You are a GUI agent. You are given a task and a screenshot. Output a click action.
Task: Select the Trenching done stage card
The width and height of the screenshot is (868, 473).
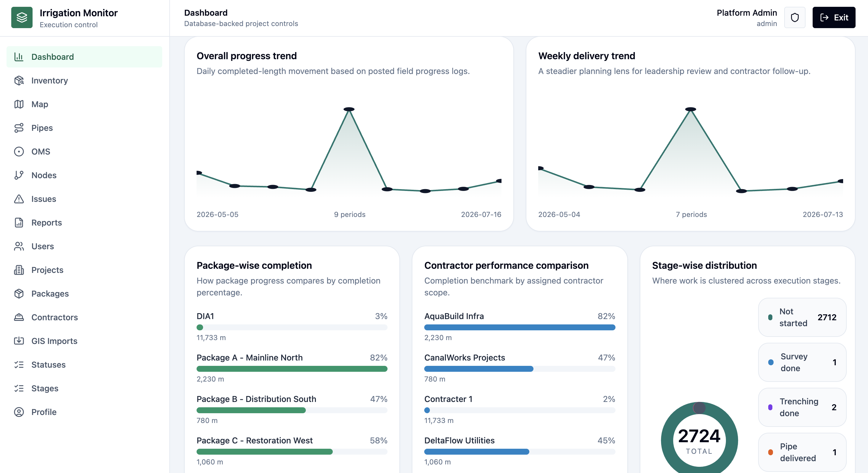(x=802, y=407)
